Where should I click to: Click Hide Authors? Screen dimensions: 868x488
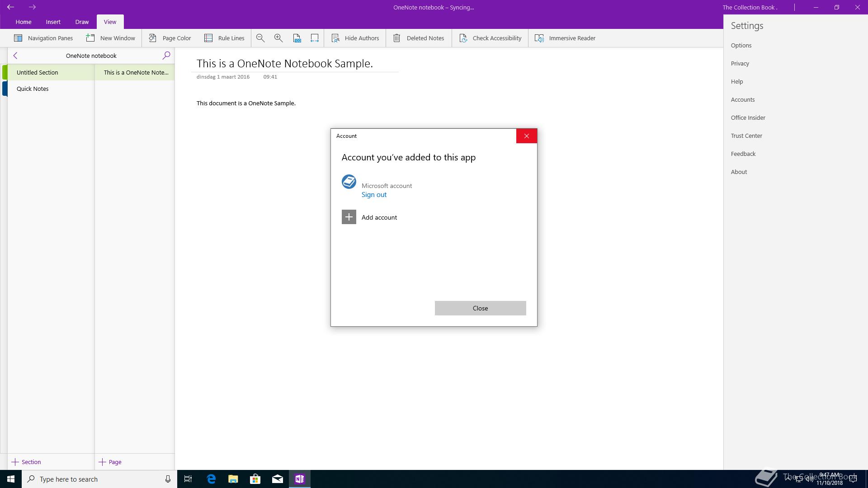(355, 38)
